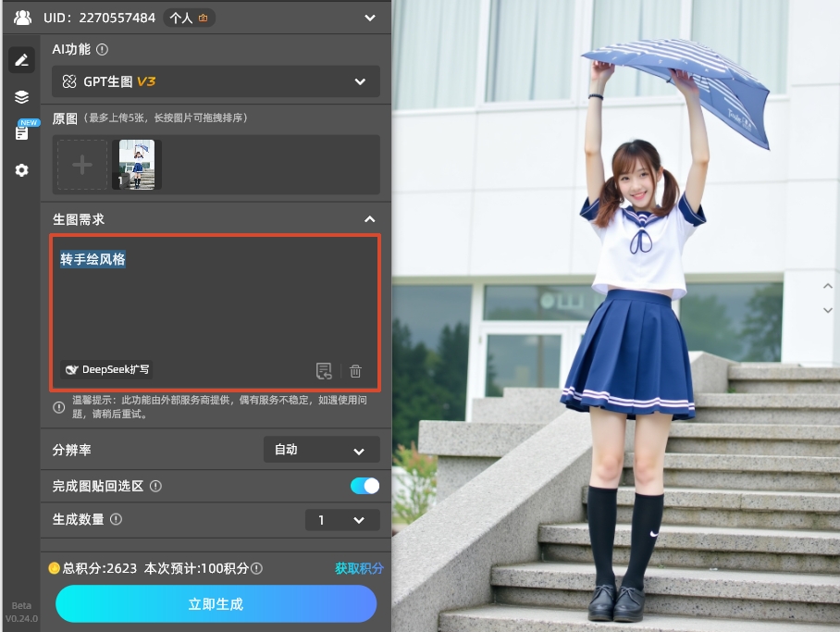The height and width of the screenshot is (632, 840).
Task: Click the plus box to add image
Action: (x=82, y=165)
